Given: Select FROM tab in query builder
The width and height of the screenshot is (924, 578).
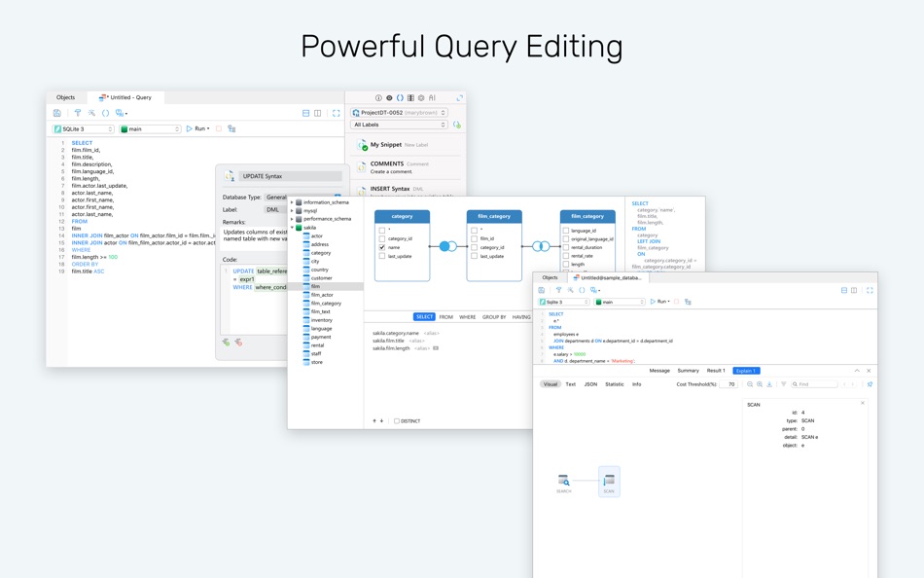Looking at the screenshot, I should click(x=446, y=316).
